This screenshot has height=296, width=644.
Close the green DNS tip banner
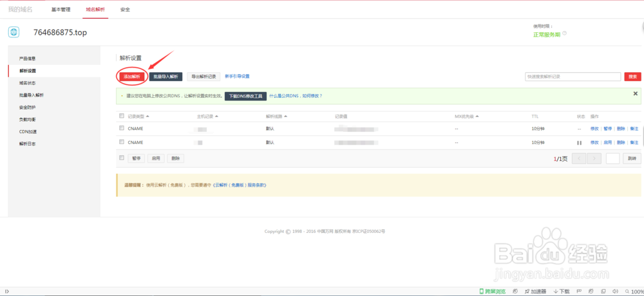(x=636, y=93)
